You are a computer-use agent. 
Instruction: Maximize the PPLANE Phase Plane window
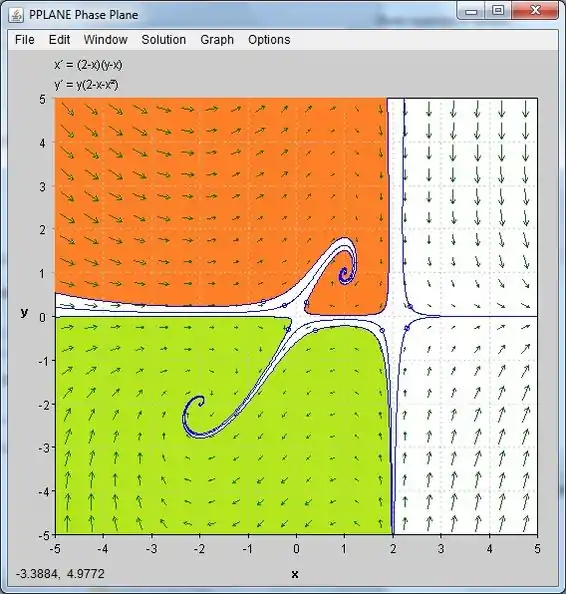point(498,11)
